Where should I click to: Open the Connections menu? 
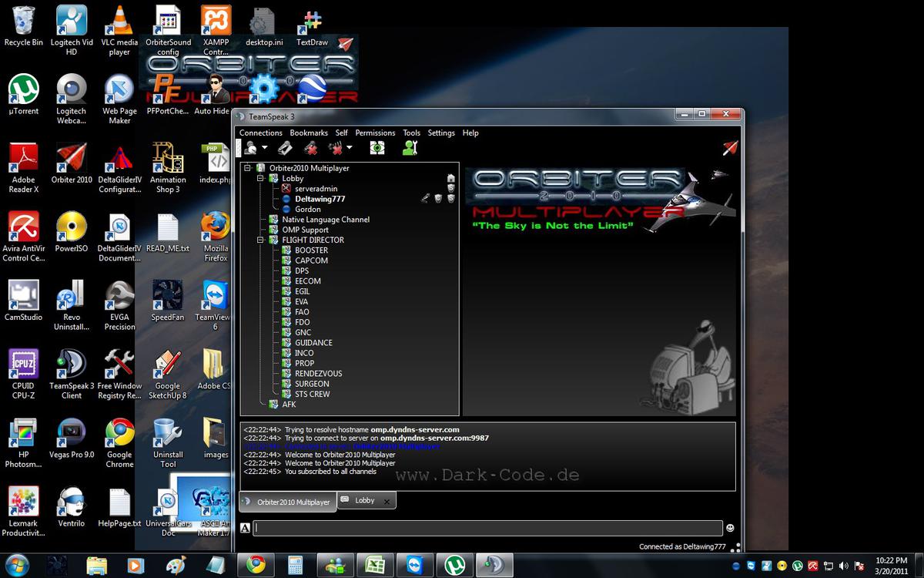click(261, 133)
